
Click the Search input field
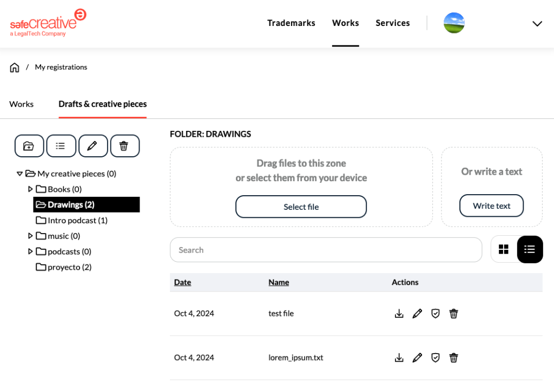[326, 250]
